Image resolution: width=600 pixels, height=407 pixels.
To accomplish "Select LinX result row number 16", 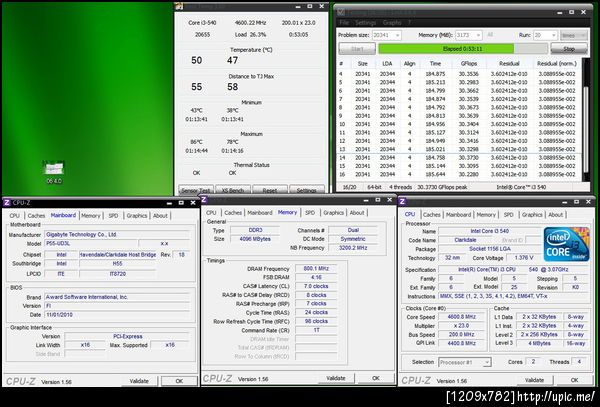I will coord(459,174).
